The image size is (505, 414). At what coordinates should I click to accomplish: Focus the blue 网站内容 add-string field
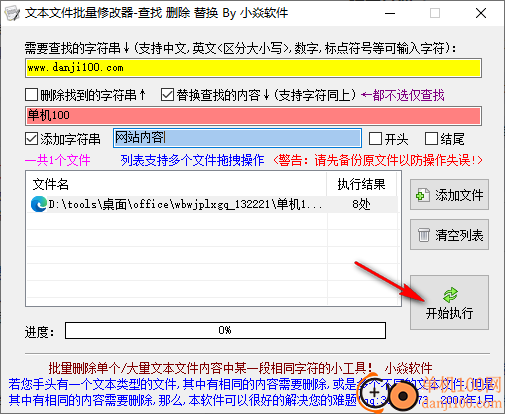pos(237,138)
